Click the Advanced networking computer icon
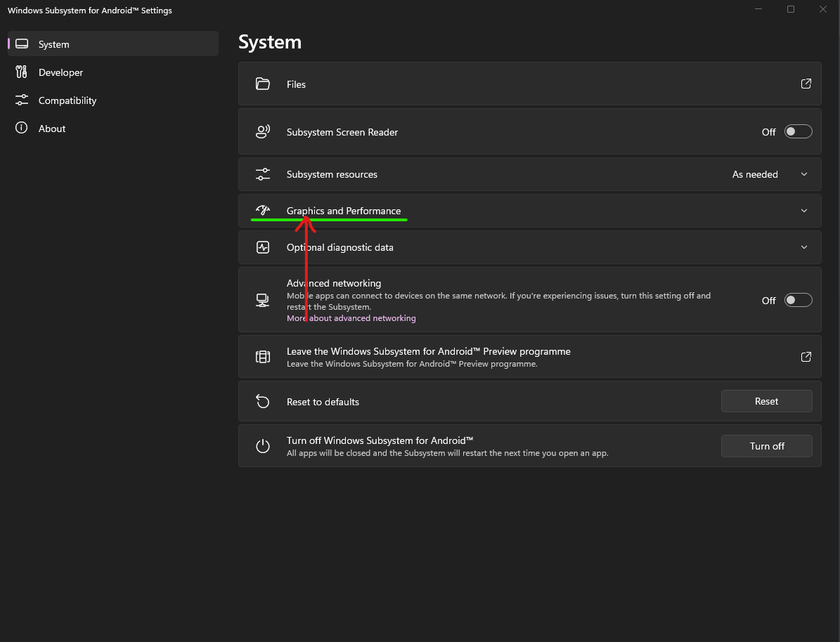The width and height of the screenshot is (840, 642). (x=262, y=301)
